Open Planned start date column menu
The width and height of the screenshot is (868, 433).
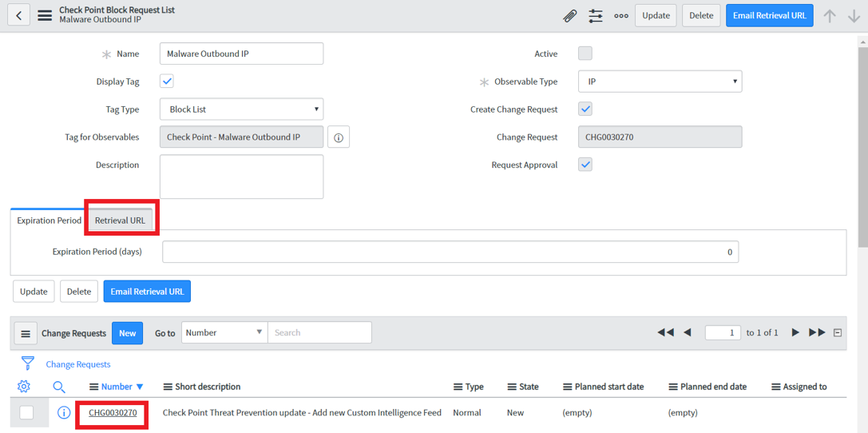click(x=567, y=387)
